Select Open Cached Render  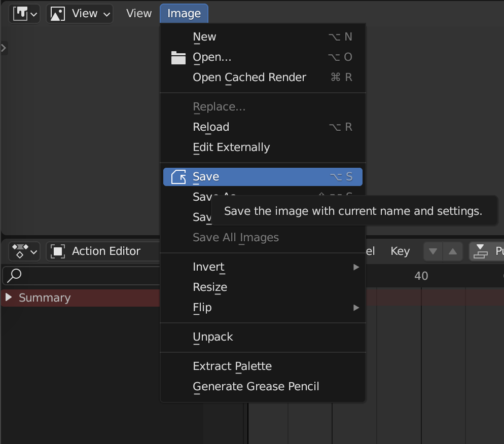coord(263,77)
